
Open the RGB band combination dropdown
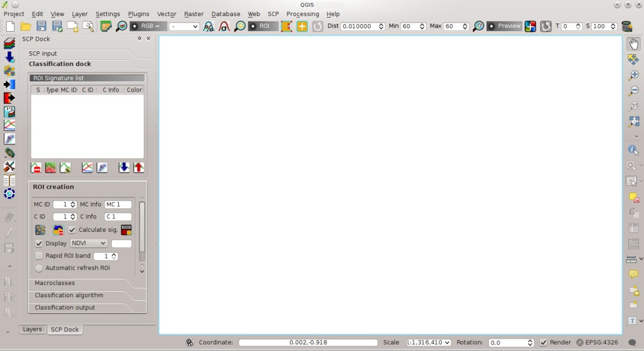pos(184,26)
